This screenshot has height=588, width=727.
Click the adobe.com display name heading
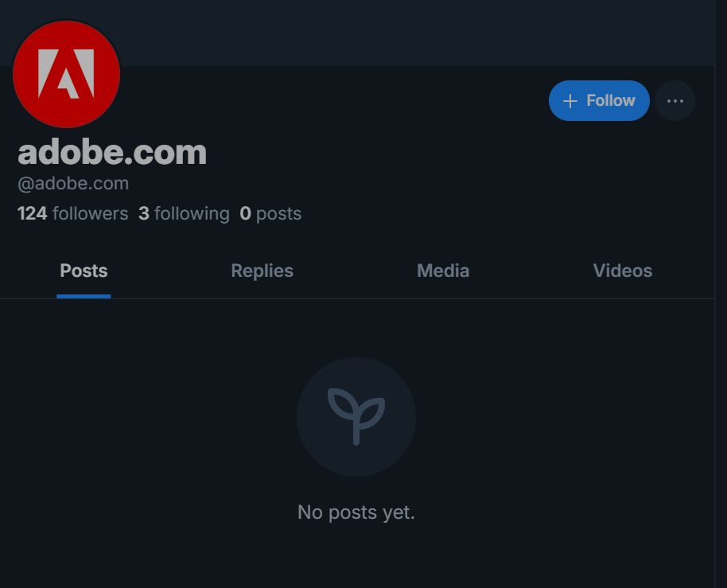point(112,152)
